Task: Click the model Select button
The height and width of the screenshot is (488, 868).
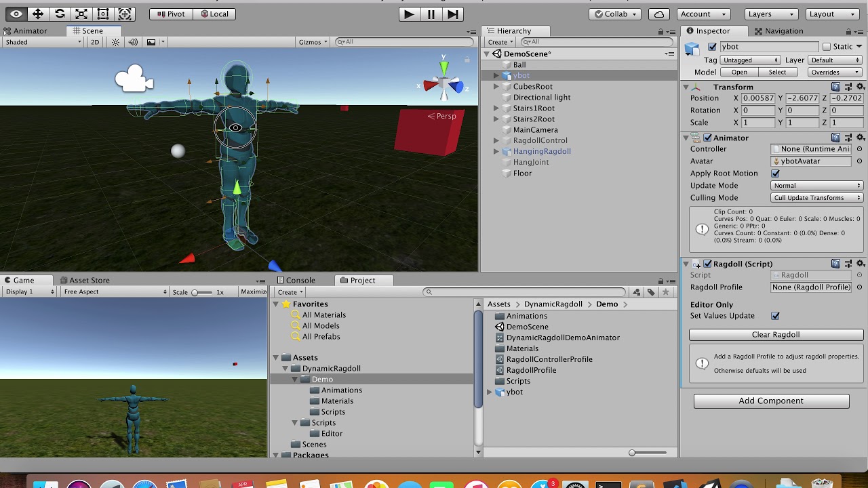Action: 777,72
